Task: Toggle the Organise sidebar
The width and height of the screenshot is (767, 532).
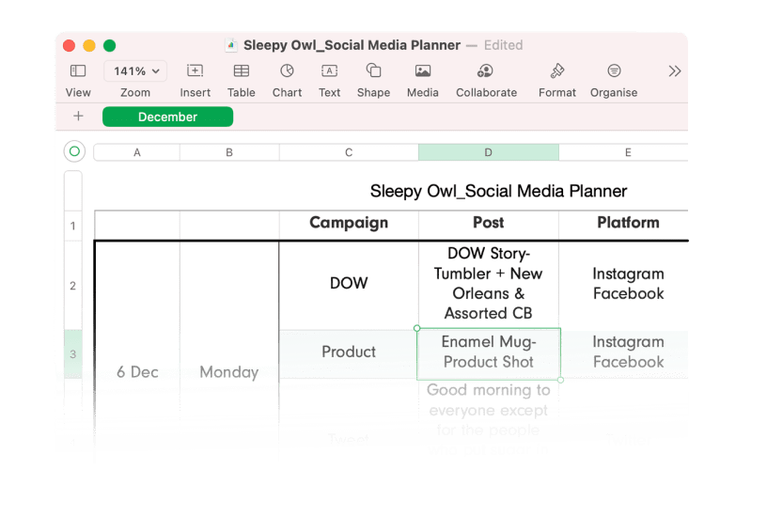Action: tap(614, 71)
